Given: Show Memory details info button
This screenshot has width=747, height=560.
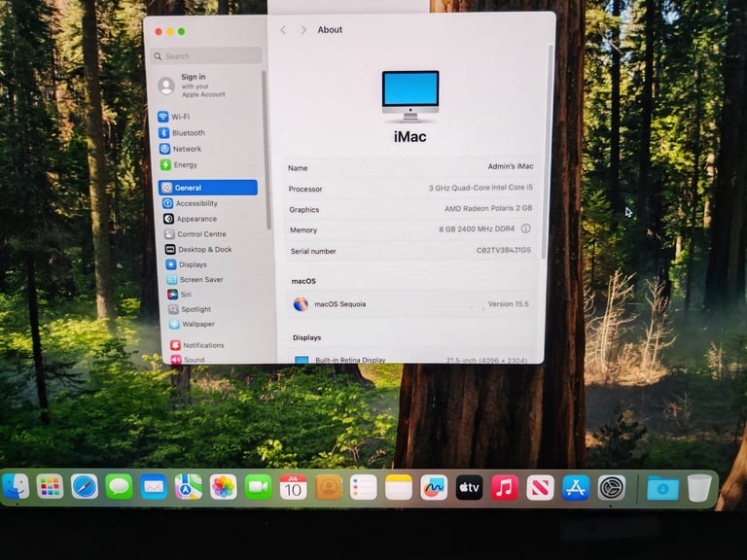Looking at the screenshot, I should pyautogui.click(x=525, y=228).
